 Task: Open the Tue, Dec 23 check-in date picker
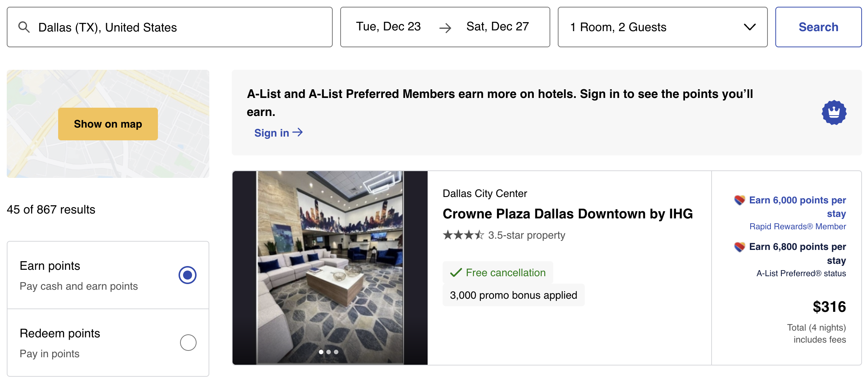(388, 27)
